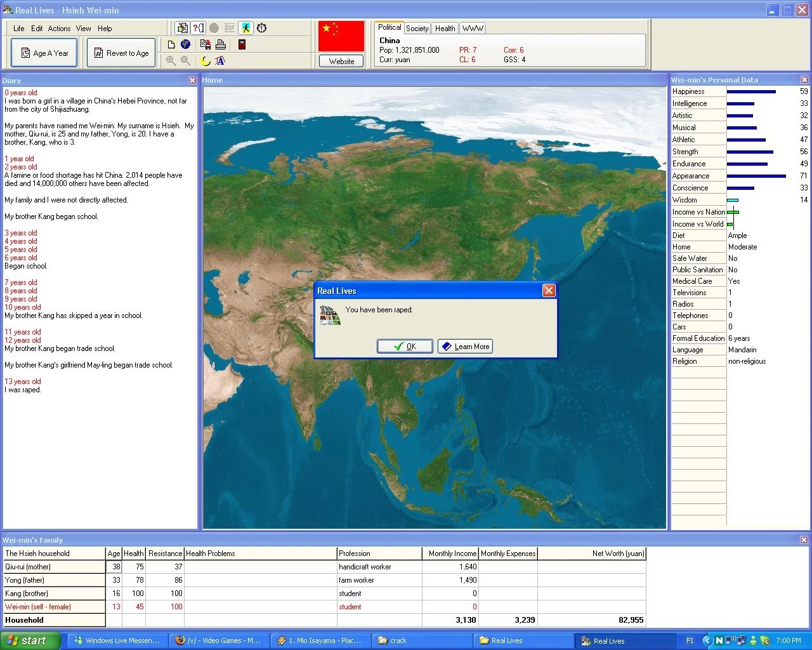
Task: Open the Actions menu
Action: tap(59, 29)
